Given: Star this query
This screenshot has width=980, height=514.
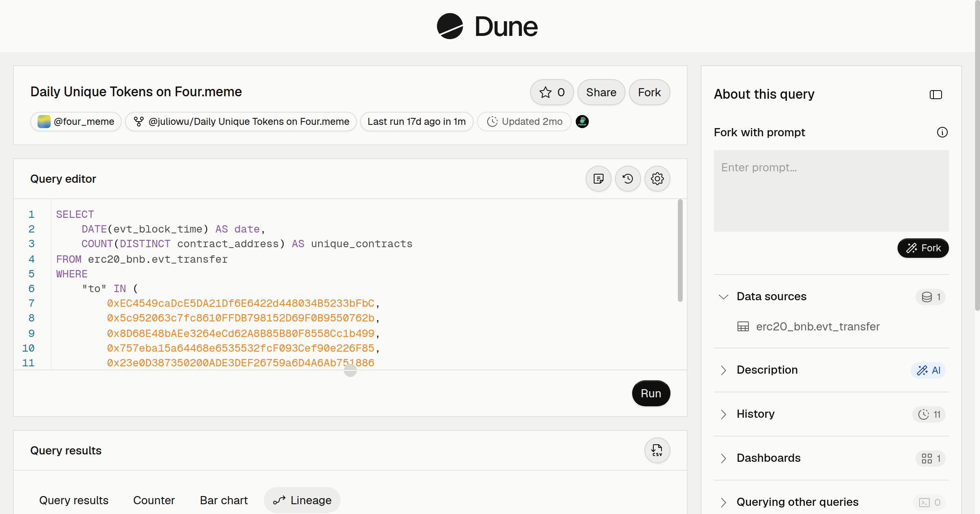Looking at the screenshot, I should point(552,92).
